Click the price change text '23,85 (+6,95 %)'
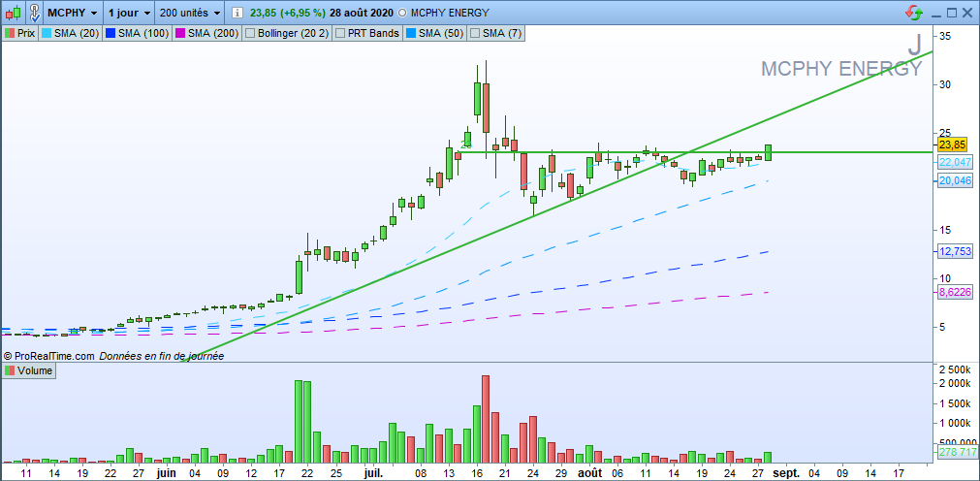 coord(288,13)
